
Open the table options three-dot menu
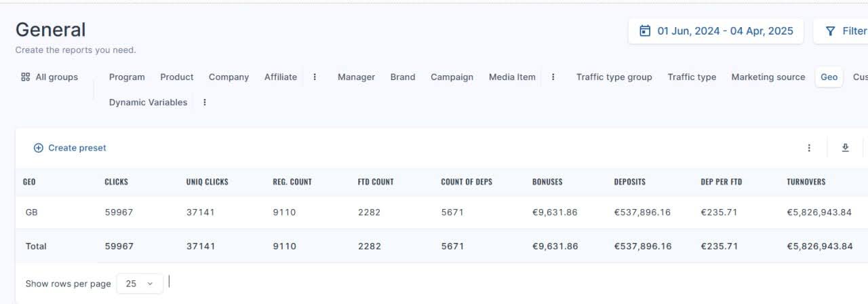click(x=809, y=147)
